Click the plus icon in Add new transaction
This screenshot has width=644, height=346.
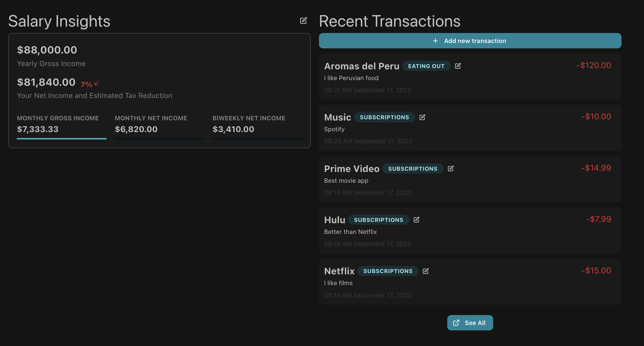[435, 41]
